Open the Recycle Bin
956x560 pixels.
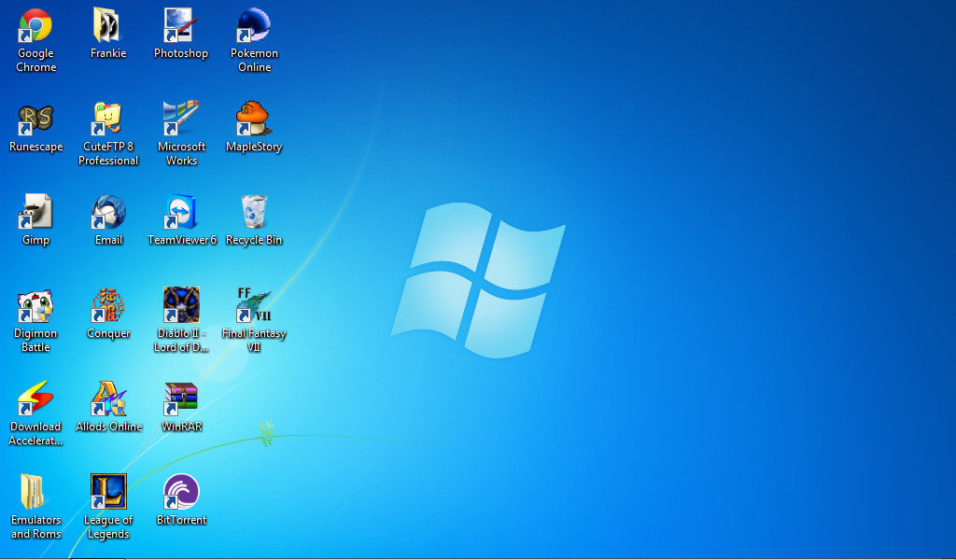(x=254, y=213)
